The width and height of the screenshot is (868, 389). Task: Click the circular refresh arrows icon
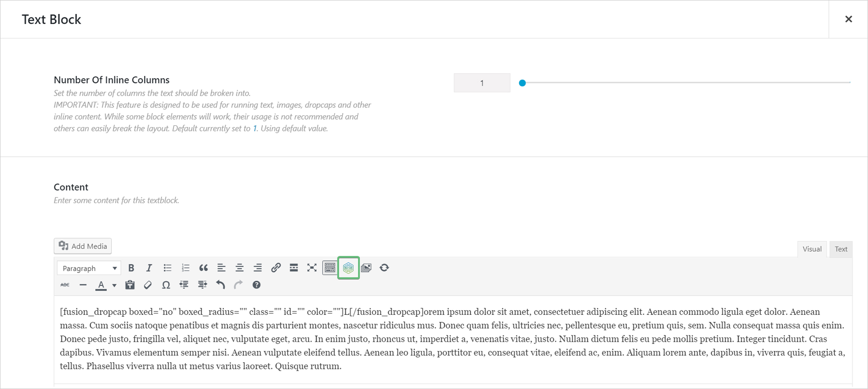click(384, 268)
